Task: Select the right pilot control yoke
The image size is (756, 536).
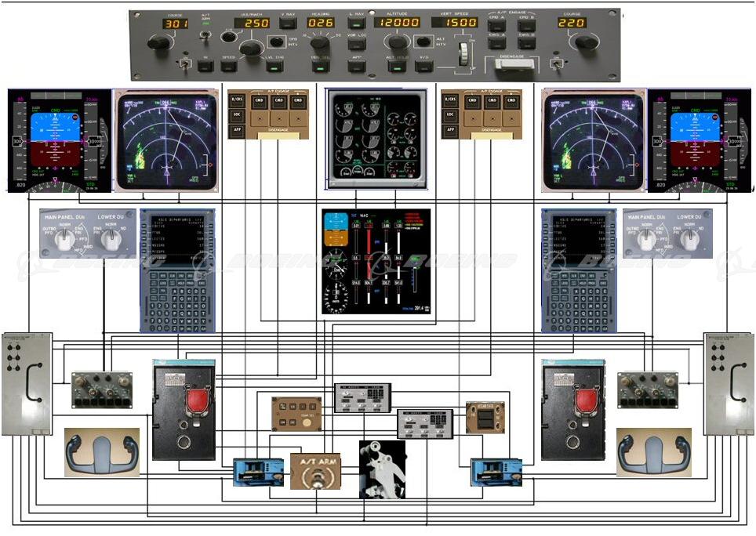Action: coord(653,452)
